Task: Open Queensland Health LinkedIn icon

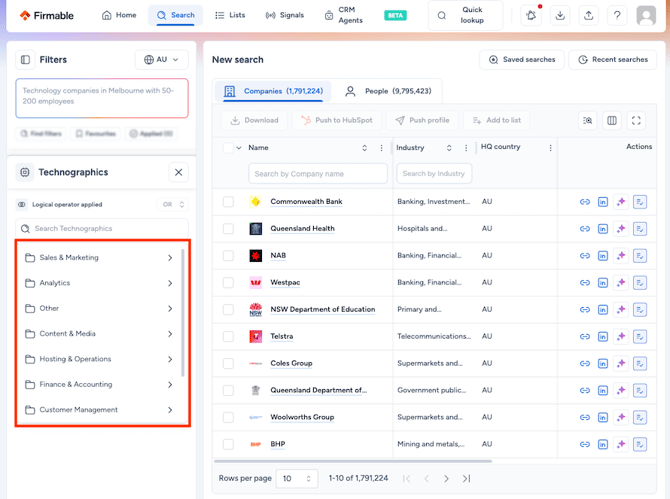Action: tap(602, 229)
